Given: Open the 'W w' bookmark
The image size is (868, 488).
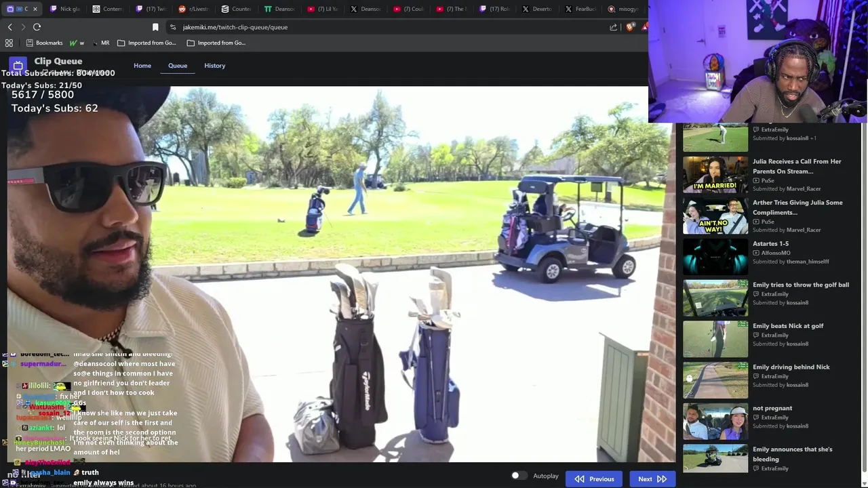Looking at the screenshot, I should [x=77, y=43].
